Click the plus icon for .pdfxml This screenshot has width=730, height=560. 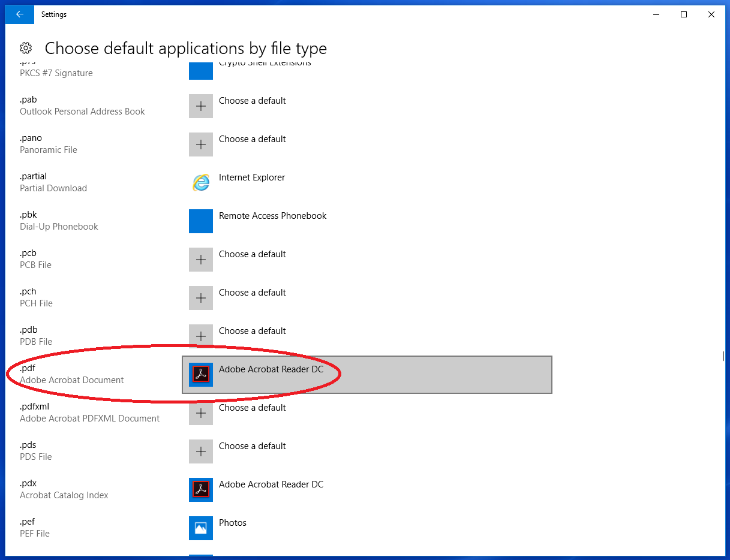[x=201, y=413]
